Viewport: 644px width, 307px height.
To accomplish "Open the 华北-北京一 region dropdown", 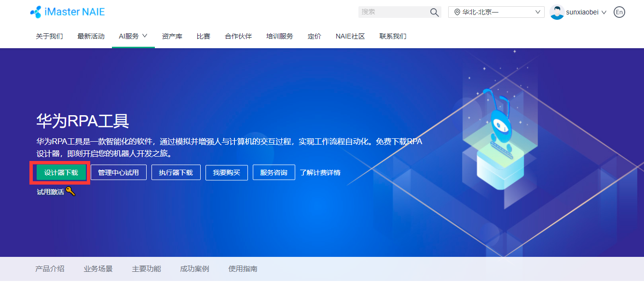I will point(496,12).
